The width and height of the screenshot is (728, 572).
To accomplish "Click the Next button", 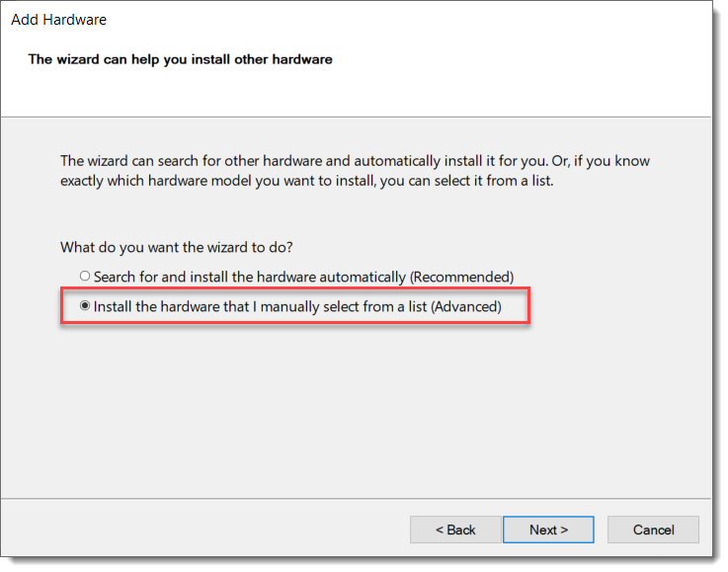I will pyautogui.click(x=547, y=531).
